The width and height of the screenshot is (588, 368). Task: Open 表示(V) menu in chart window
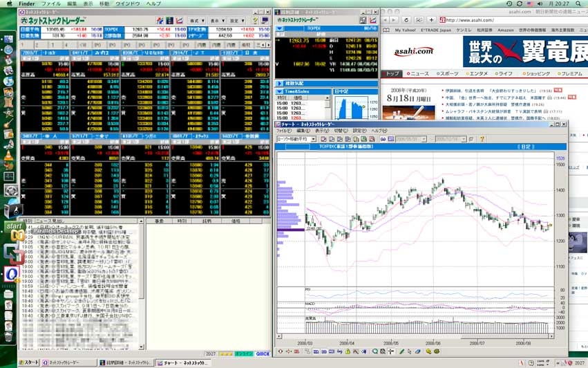pyautogui.click(x=322, y=131)
